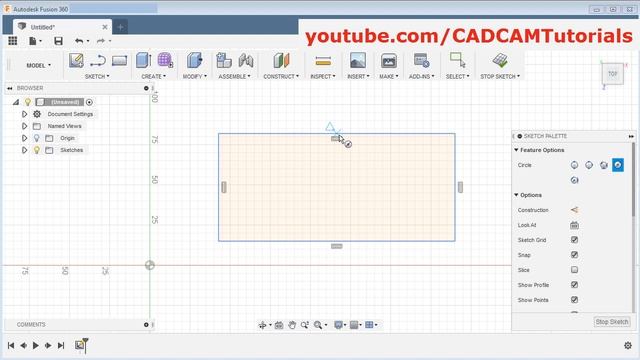
Task: Open the ASSEMBLE menu
Action: (x=234, y=76)
